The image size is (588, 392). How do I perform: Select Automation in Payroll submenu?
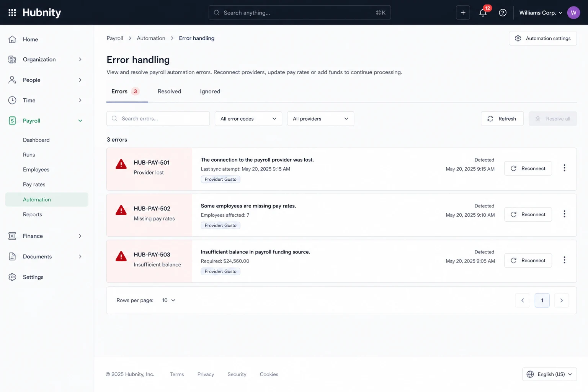tap(47, 199)
